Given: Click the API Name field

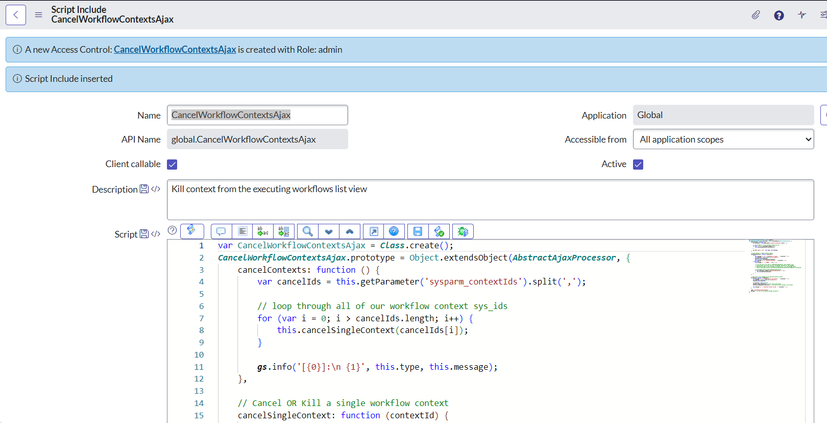Looking at the screenshot, I should [x=257, y=139].
